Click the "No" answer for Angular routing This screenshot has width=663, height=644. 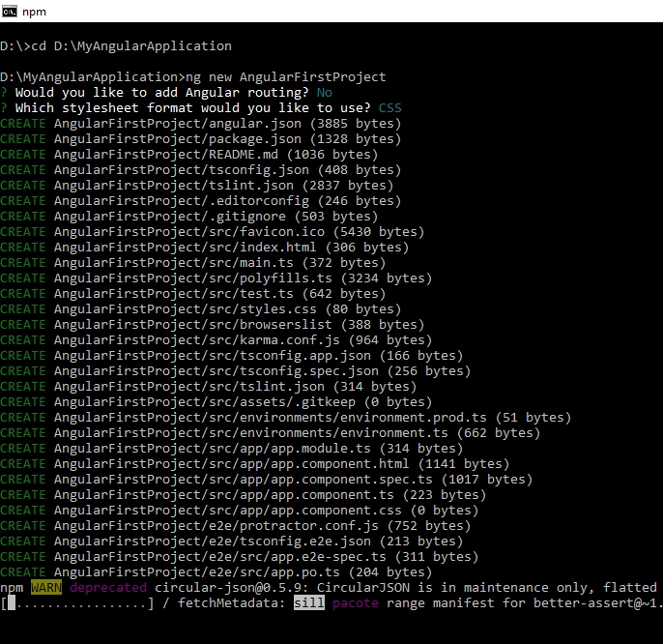[325, 92]
